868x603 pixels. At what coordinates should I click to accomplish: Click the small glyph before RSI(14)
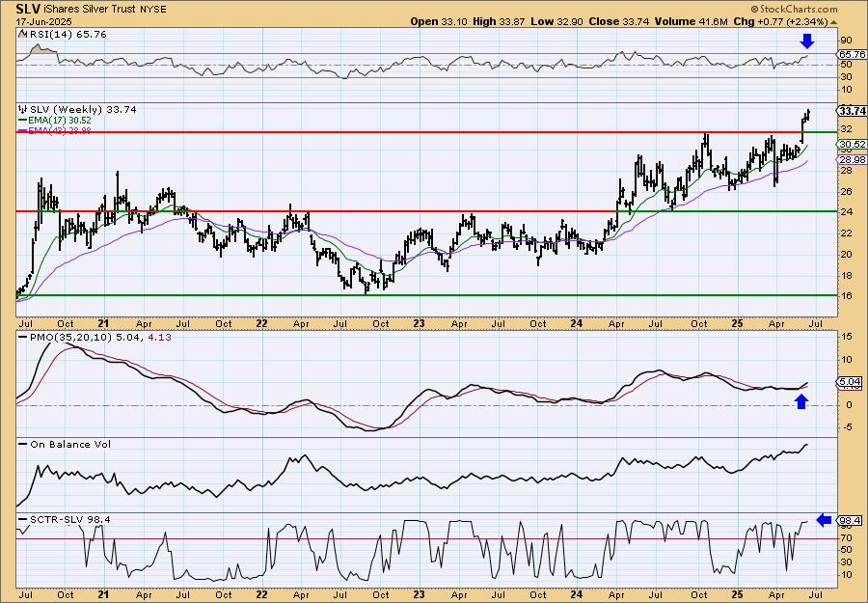tap(22, 34)
